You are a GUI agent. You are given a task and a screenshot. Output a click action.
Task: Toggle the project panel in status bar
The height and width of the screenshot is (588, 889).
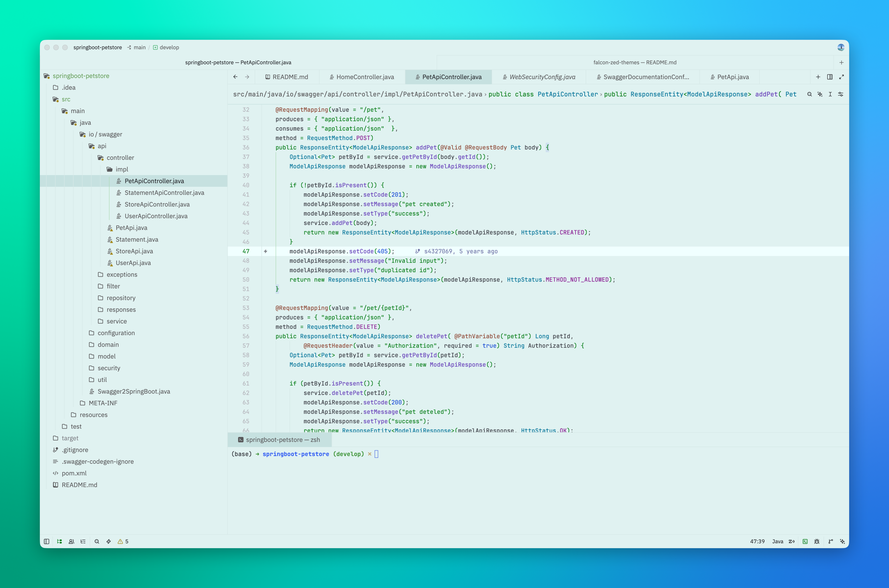tap(59, 541)
